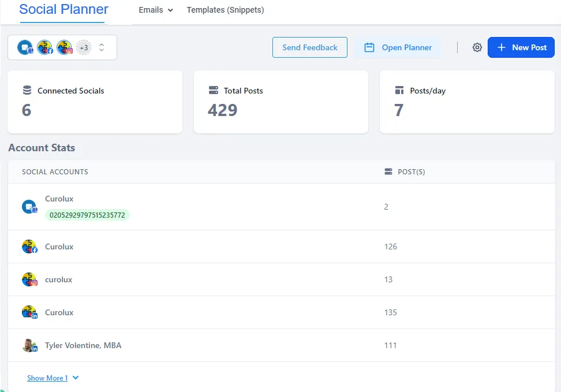Expand the social account selector arrows
The image size is (561, 392).
[102, 47]
